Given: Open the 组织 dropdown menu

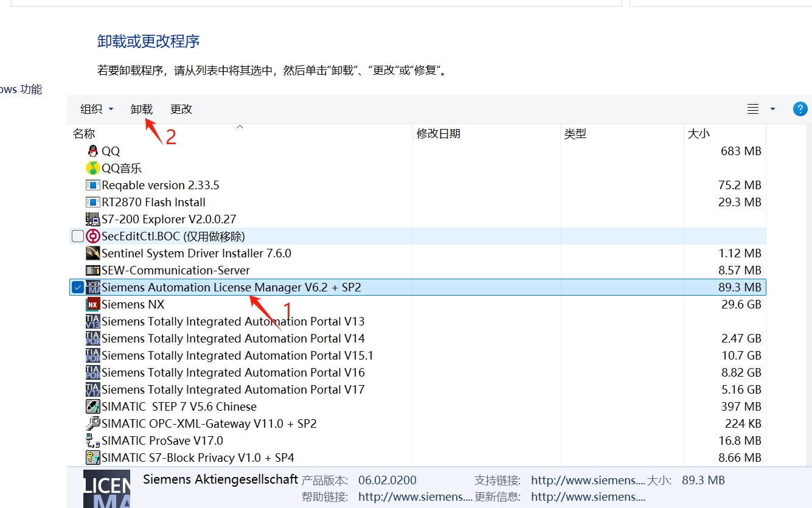Looking at the screenshot, I should coord(97,109).
